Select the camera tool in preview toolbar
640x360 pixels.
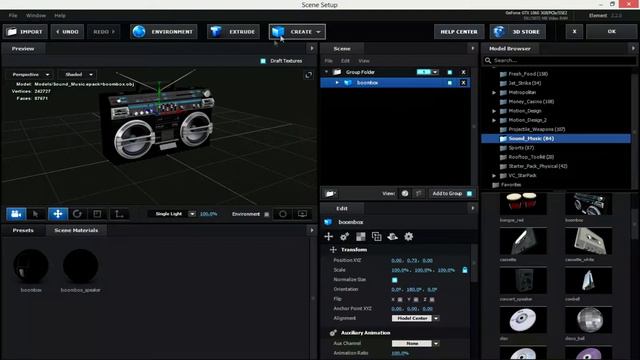[x=16, y=214]
